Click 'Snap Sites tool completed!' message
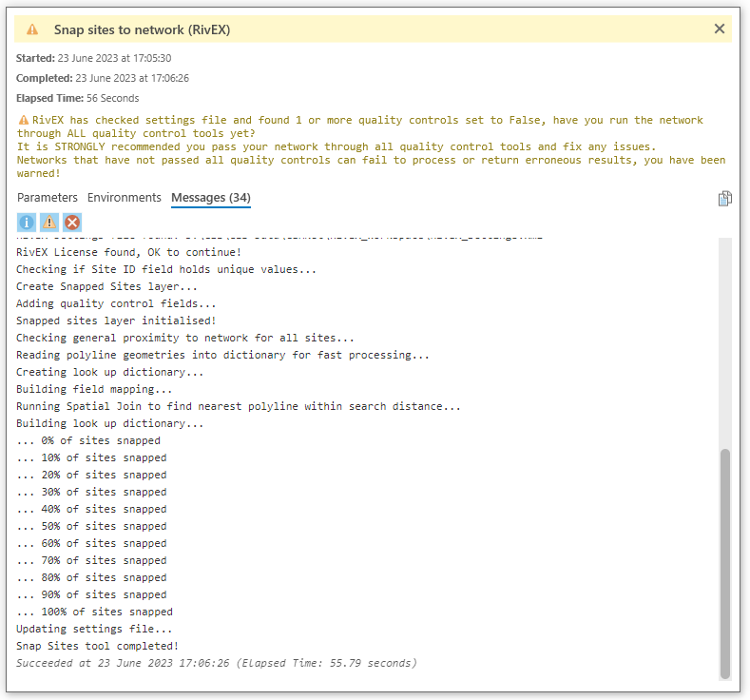Screen dimensions: 750x700 click(x=98, y=646)
